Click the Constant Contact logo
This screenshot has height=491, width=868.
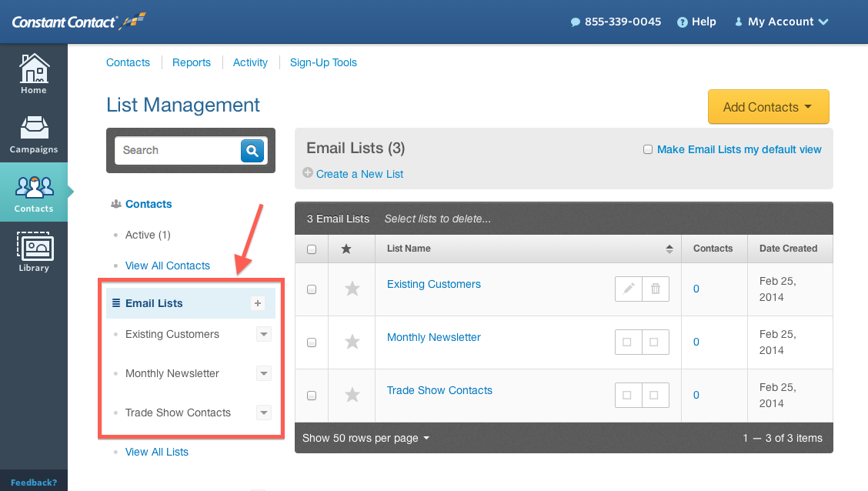pyautogui.click(x=78, y=22)
